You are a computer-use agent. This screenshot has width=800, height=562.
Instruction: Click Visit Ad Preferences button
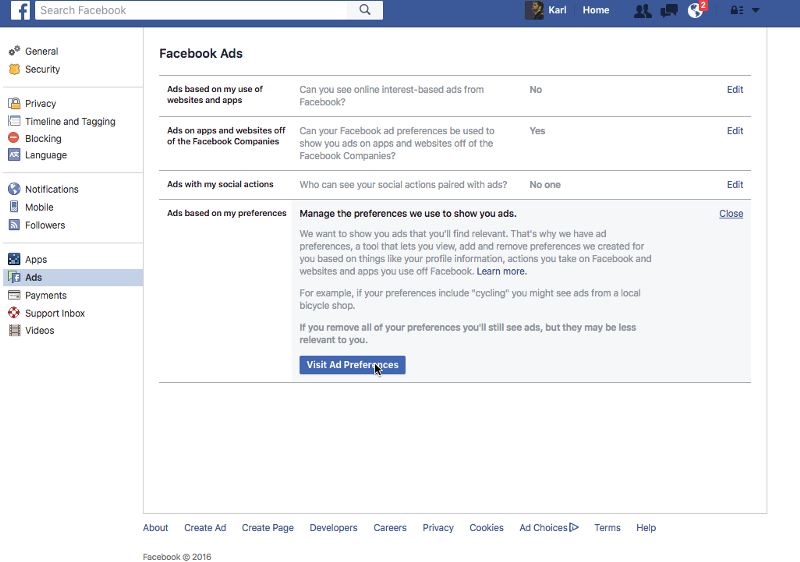click(353, 365)
